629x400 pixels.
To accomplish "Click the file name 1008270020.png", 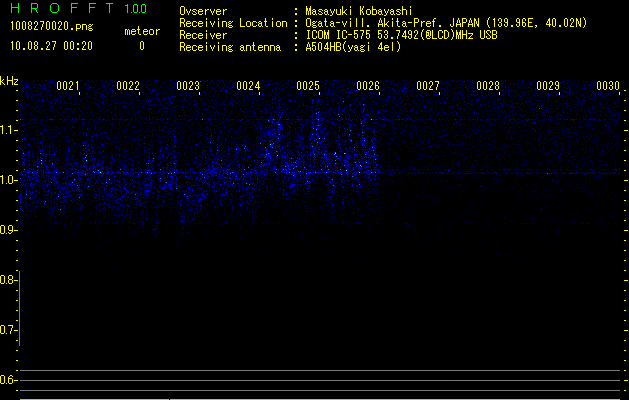I will (x=52, y=26).
